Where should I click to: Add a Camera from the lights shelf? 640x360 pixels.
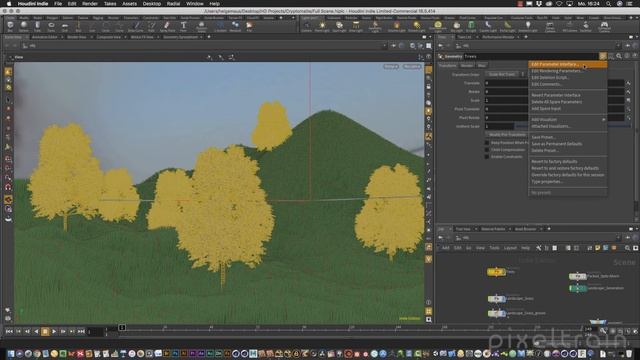click(x=307, y=27)
